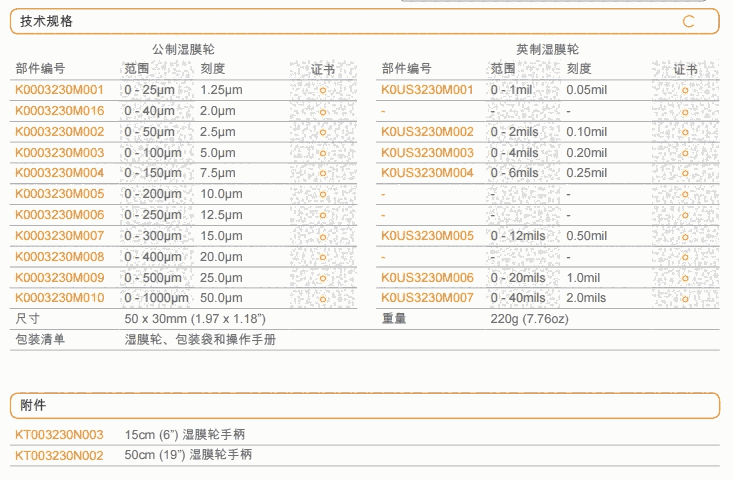Open certificate icon for K0003230M016 row
Image resolution: width=733 pixels, height=480 pixels.
pos(322,111)
